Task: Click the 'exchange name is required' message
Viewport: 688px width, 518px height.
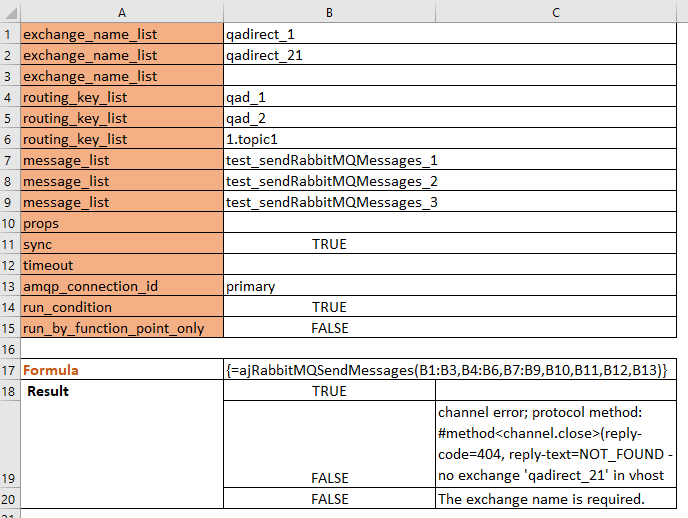Action: click(556, 498)
